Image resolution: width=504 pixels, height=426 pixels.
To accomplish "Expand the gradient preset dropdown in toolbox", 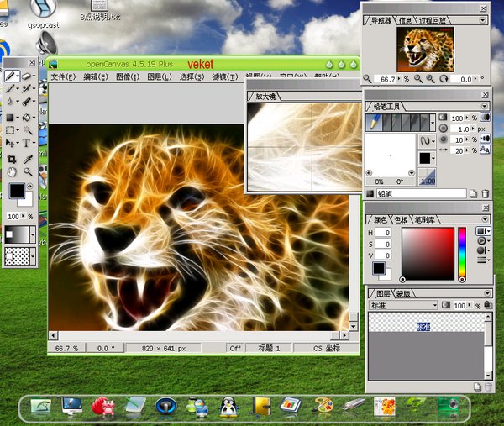I will pos(33,234).
